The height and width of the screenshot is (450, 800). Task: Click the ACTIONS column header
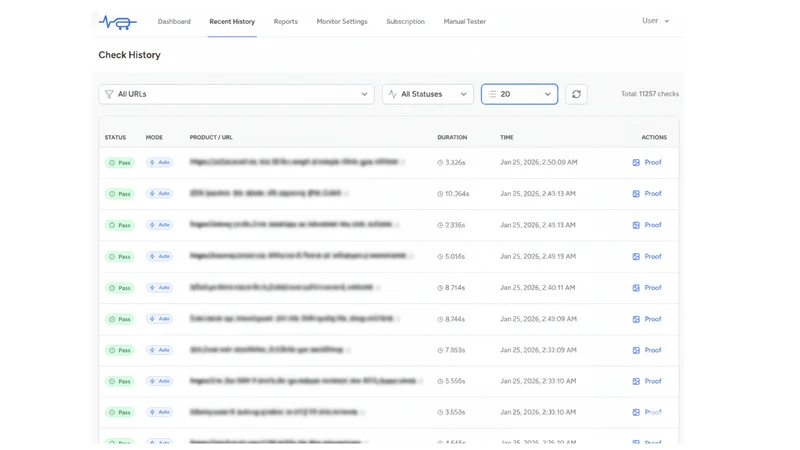click(654, 137)
